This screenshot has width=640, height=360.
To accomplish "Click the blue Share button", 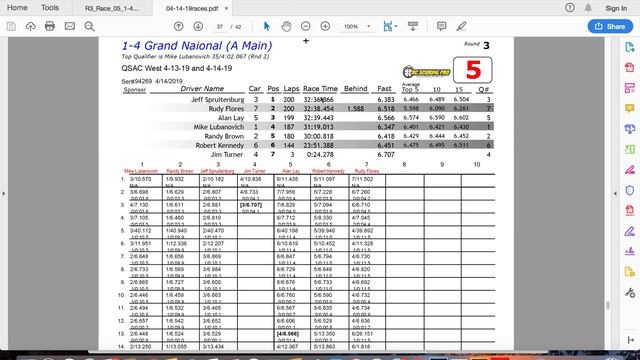I will 610,27.
